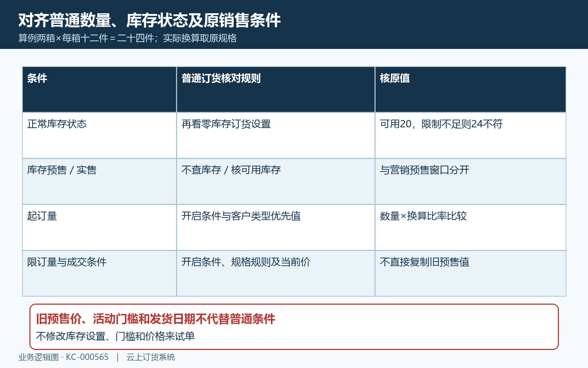Click the cell 可用20，限制不足则24不符

coord(470,135)
